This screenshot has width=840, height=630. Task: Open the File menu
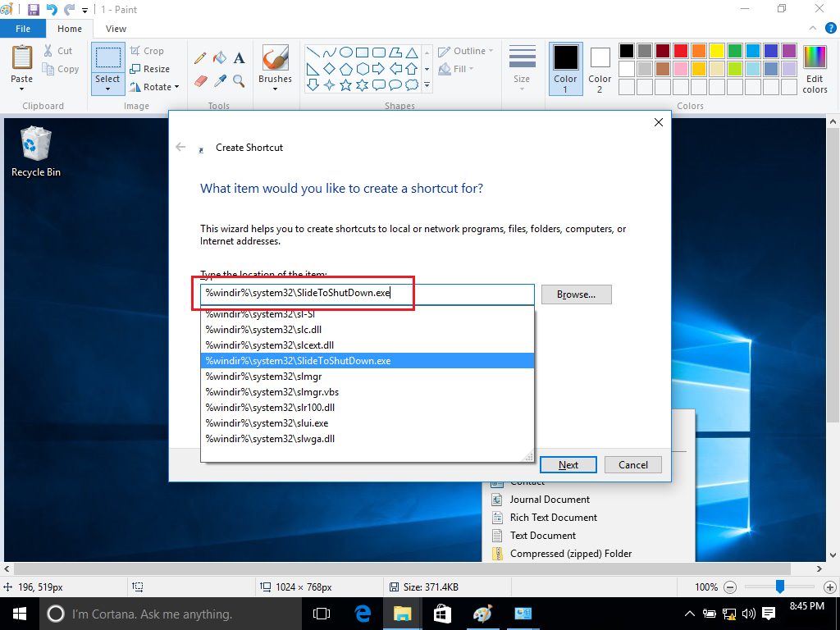23,29
